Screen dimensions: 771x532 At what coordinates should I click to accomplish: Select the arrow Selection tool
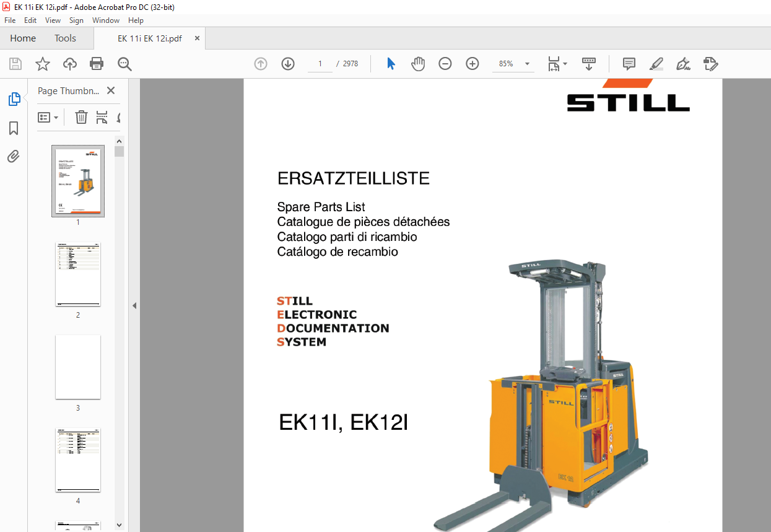(391, 64)
